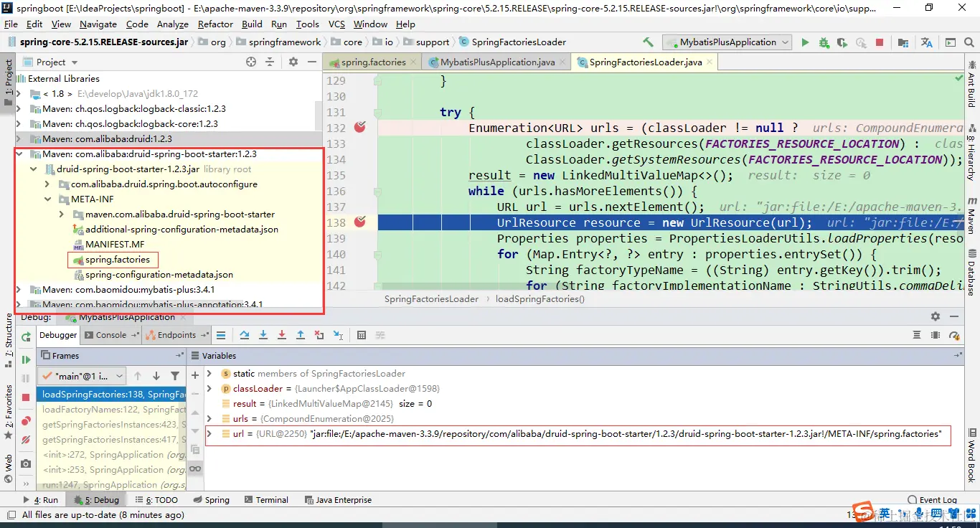Viewport: 980px width, 528px height.
Task: Open the 4: Run tool window
Action: [40, 500]
